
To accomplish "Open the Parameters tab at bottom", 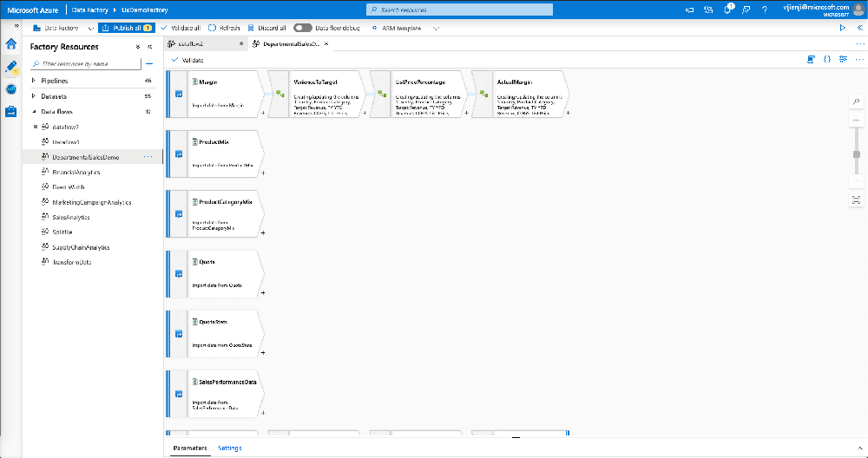I will tap(190, 448).
